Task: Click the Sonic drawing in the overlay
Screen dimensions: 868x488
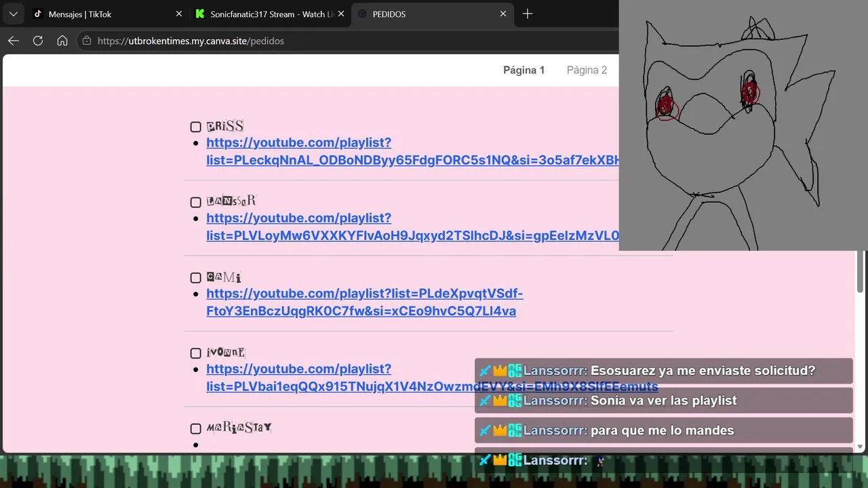Action: tap(743, 125)
